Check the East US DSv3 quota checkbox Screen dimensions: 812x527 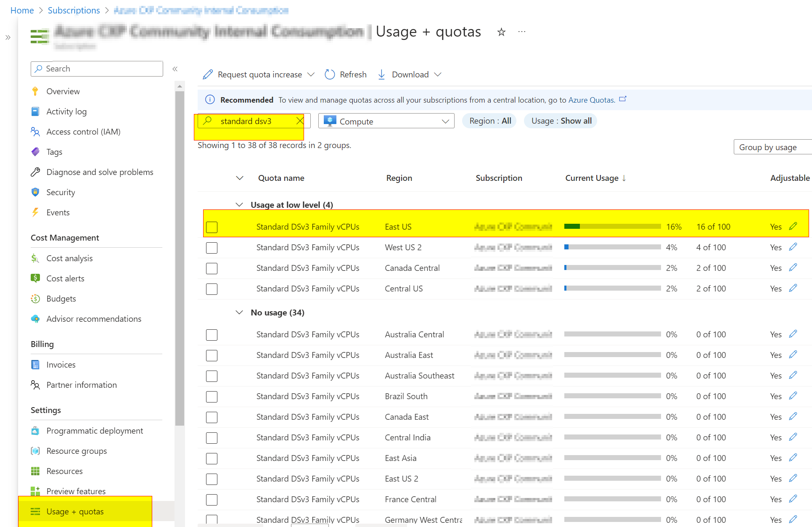(212, 227)
